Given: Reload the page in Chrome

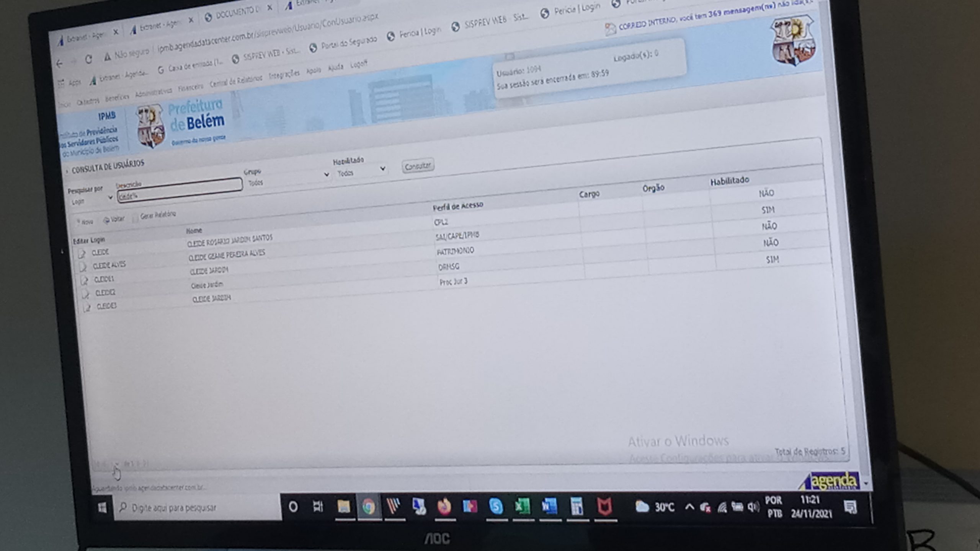Looking at the screenshot, I should click(x=88, y=59).
